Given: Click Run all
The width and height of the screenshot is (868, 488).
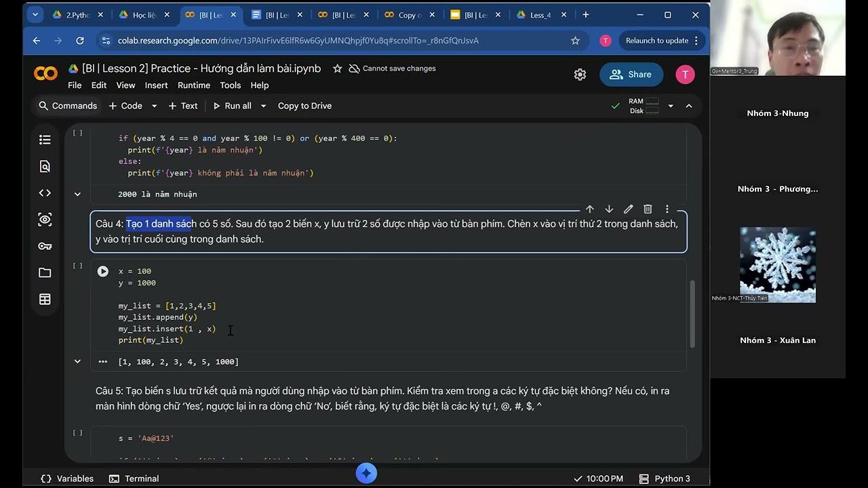Looking at the screenshot, I should [x=232, y=106].
